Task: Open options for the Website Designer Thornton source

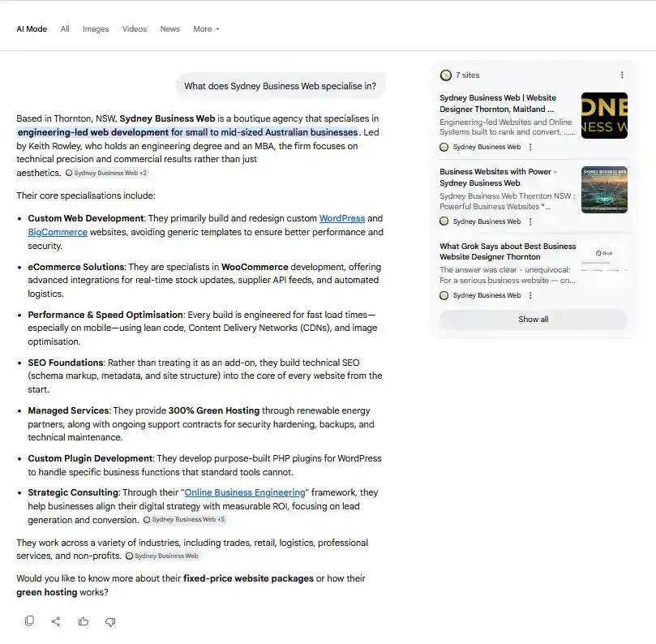Action: point(530,147)
